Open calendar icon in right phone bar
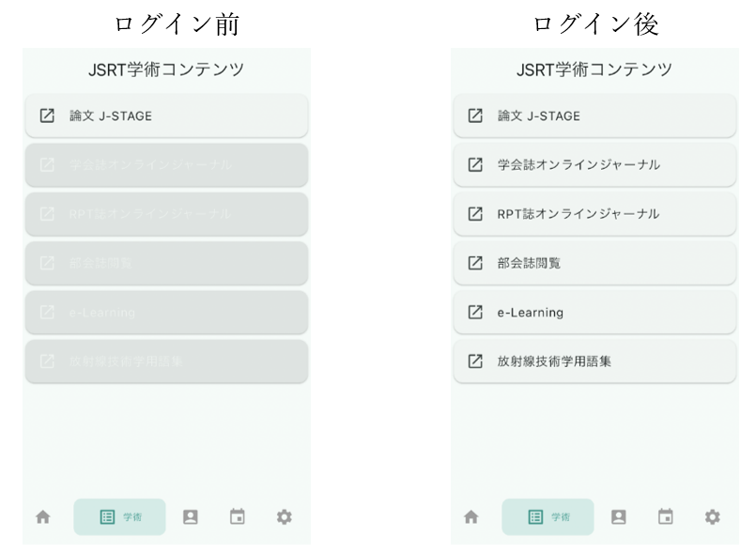Screen dimensions: 756x554 pyautogui.click(x=666, y=516)
